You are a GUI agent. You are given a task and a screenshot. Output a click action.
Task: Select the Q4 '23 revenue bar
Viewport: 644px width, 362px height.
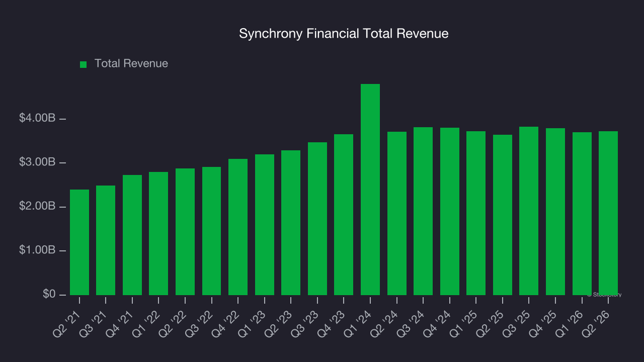[x=344, y=215]
